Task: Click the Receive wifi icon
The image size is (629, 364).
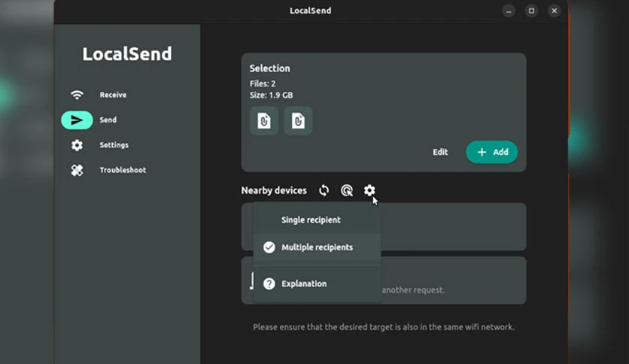Action: (x=77, y=95)
